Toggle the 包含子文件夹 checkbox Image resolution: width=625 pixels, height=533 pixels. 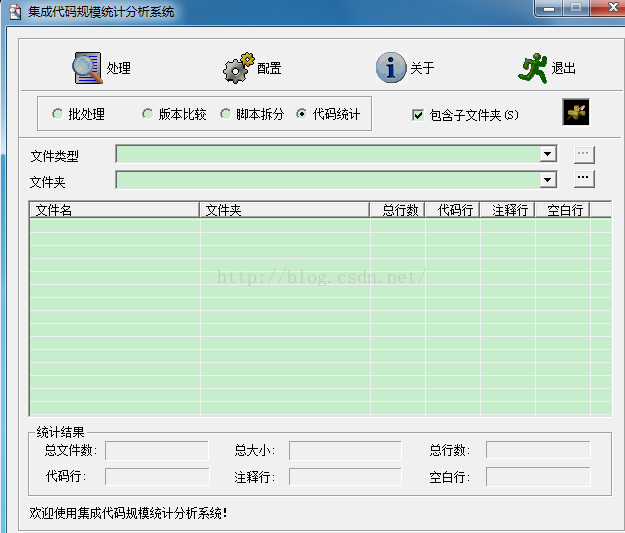coord(418,115)
